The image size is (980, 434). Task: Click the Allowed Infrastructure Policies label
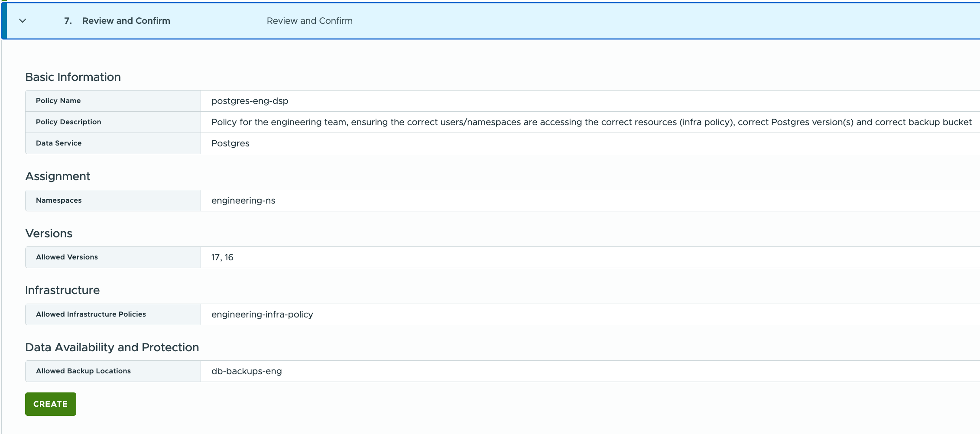click(x=91, y=314)
